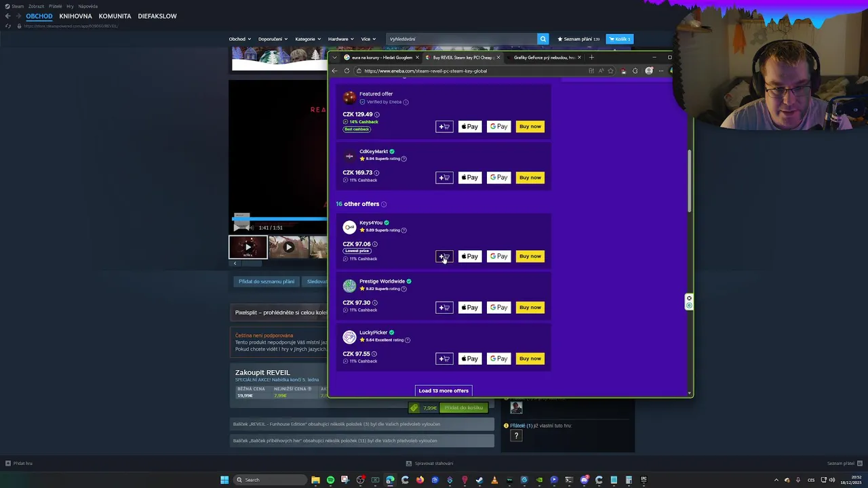Buy CdKeyMarkt offer with Apple Pay

(470, 178)
